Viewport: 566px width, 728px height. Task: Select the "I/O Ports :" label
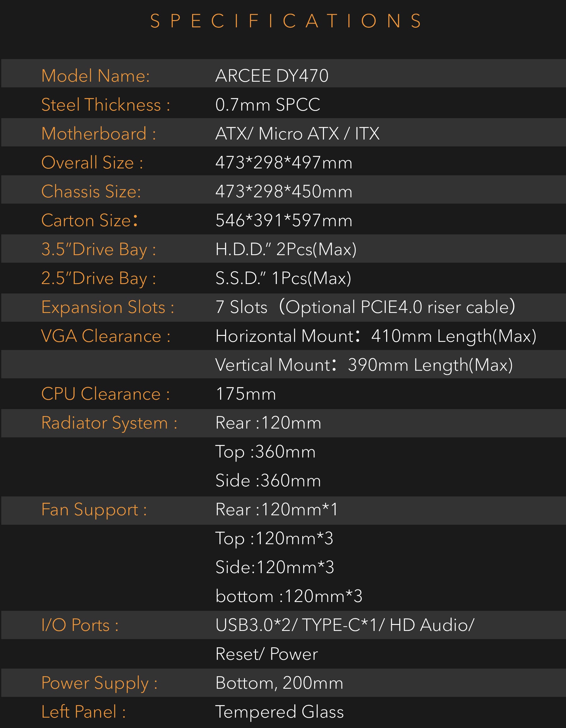[x=80, y=625]
